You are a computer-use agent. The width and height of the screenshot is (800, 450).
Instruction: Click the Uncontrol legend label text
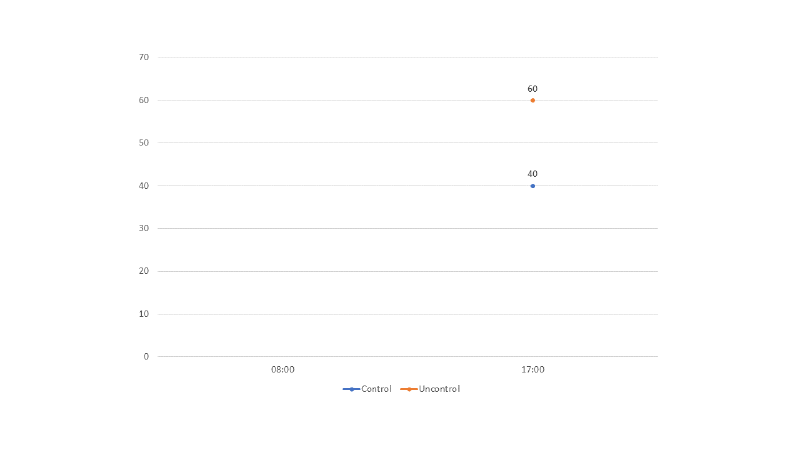(439, 389)
